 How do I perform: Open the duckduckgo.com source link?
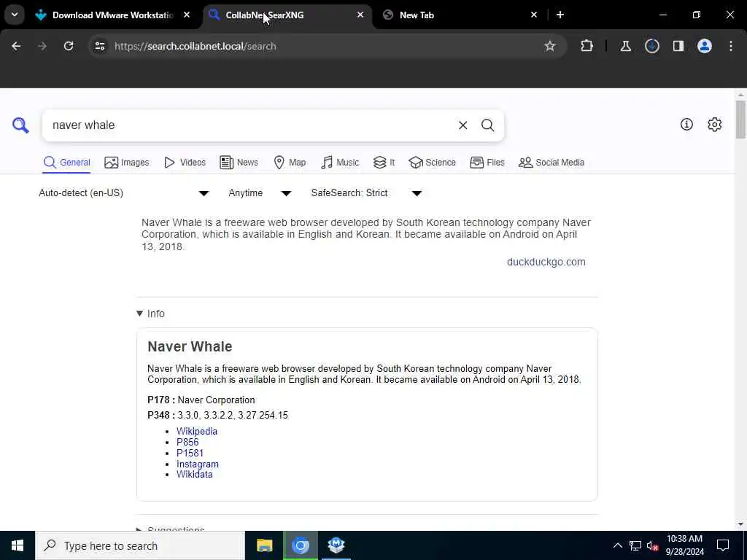pyautogui.click(x=546, y=262)
